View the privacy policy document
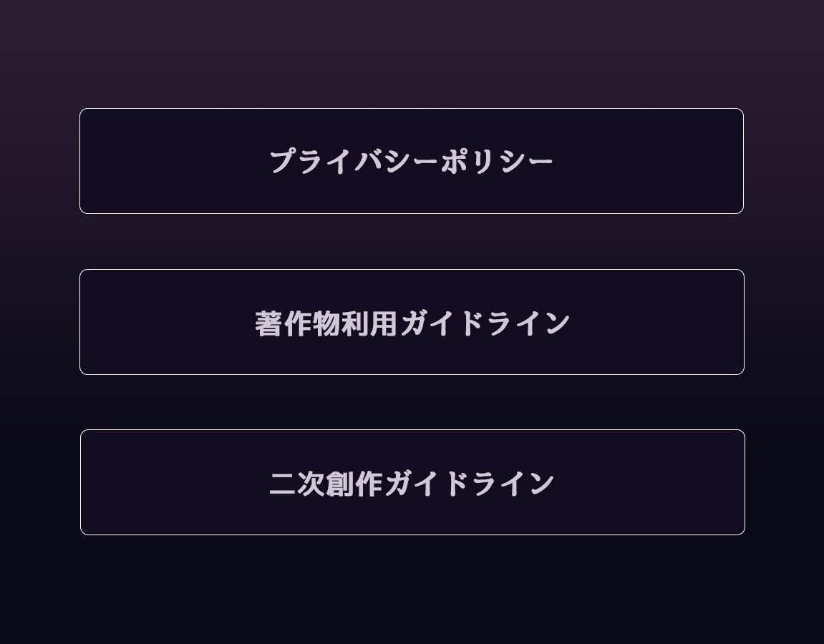The height and width of the screenshot is (644, 824). 412,161
